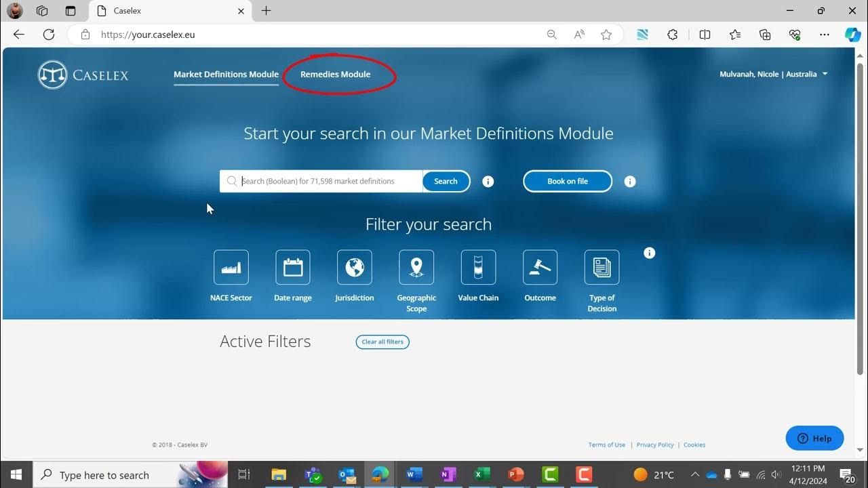The height and width of the screenshot is (488, 868).
Task: Go to the Caselex logo home
Action: pyautogui.click(x=83, y=75)
